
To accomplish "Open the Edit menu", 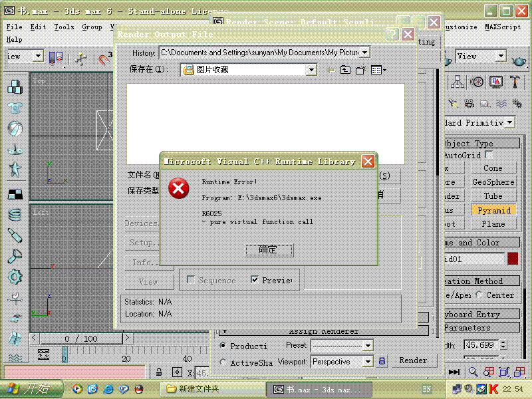I will coord(38,27).
